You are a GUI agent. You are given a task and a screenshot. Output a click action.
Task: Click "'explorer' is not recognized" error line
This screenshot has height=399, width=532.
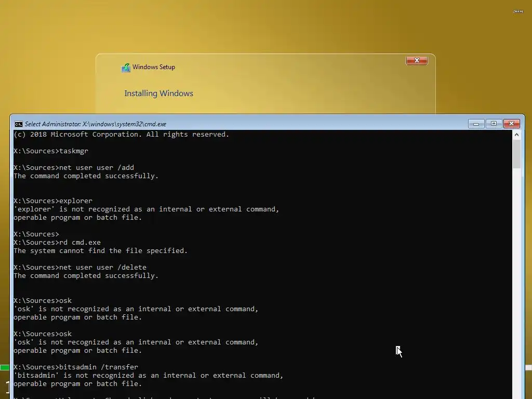point(146,209)
